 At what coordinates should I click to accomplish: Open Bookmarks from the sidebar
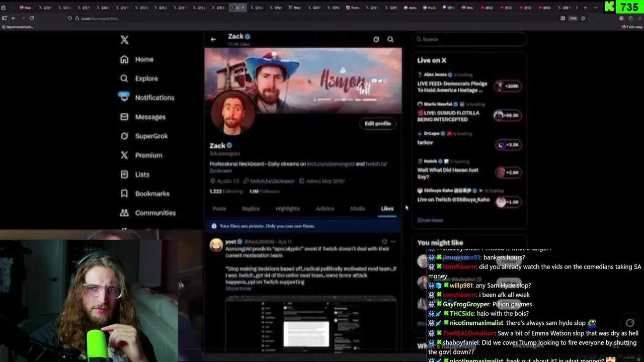pyautogui.click(x=145, y=194)
